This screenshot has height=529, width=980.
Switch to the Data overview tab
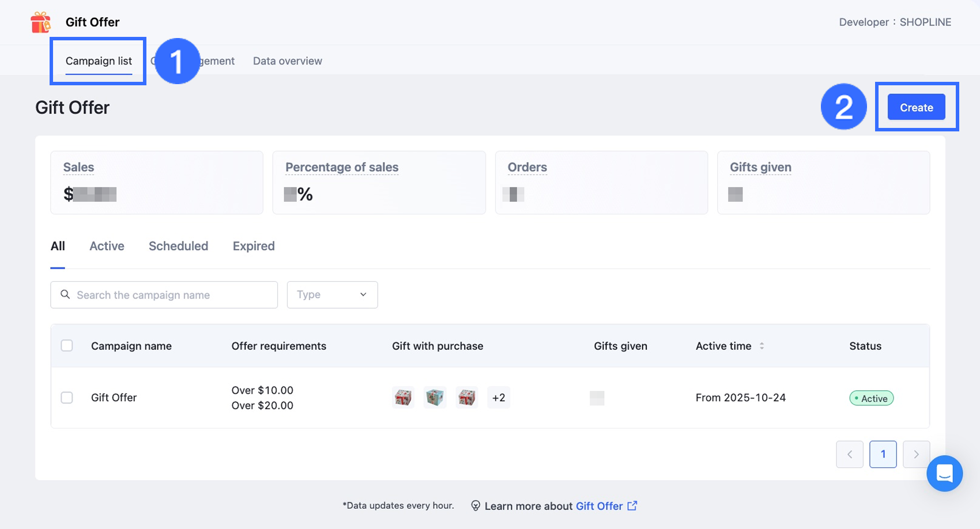coord(287,61)
